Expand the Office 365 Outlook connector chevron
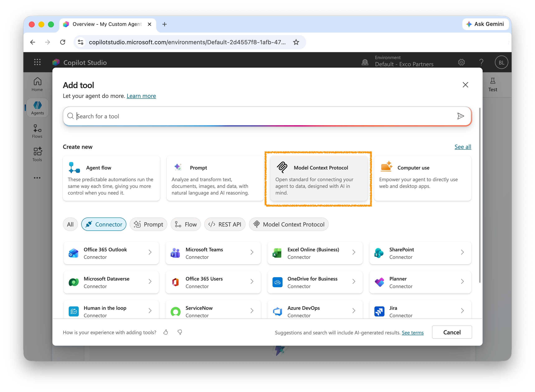Image resolution: width=535 pixels, height=392 pixels. click(150, 252)
